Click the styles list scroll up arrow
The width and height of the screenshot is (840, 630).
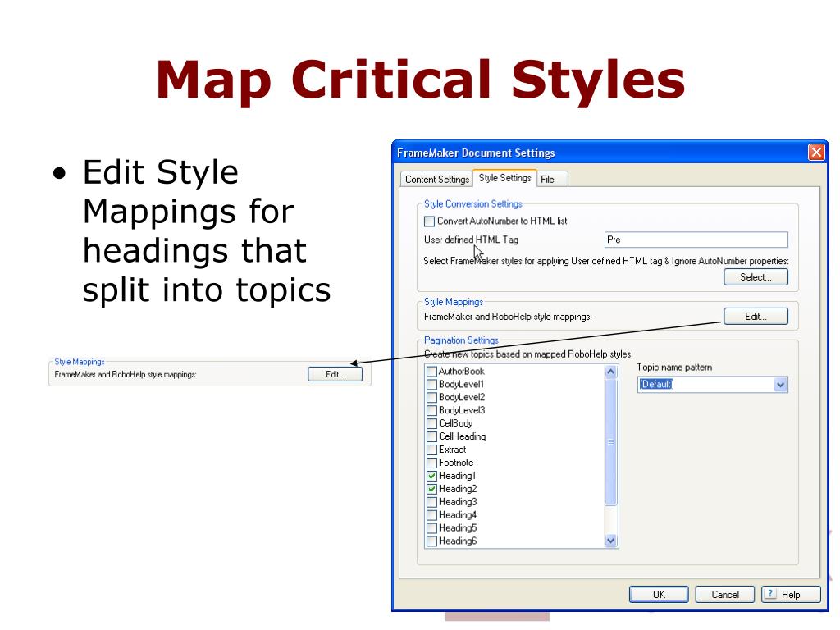610,372
